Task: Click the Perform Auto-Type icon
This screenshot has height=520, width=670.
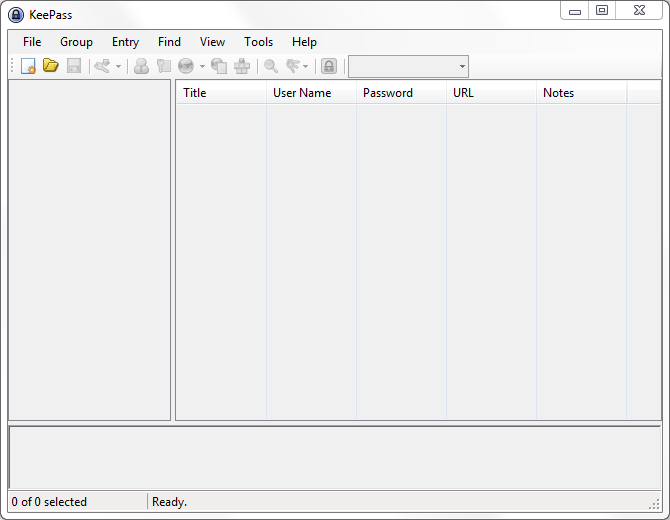Action: tap(242, 66)
